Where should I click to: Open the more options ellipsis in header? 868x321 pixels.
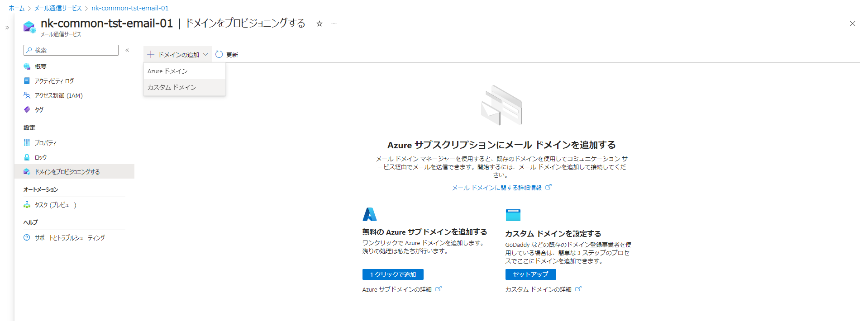click(x=334, y=24)
